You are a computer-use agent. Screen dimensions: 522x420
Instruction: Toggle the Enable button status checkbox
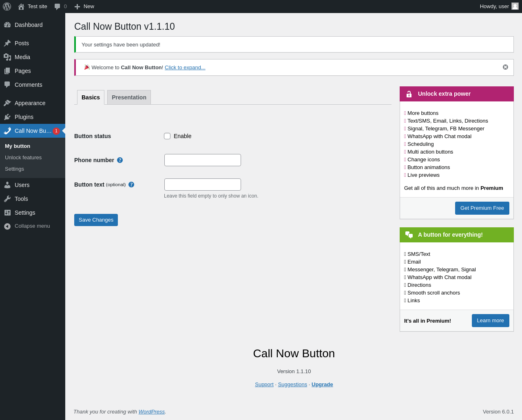tap(167, 136)
